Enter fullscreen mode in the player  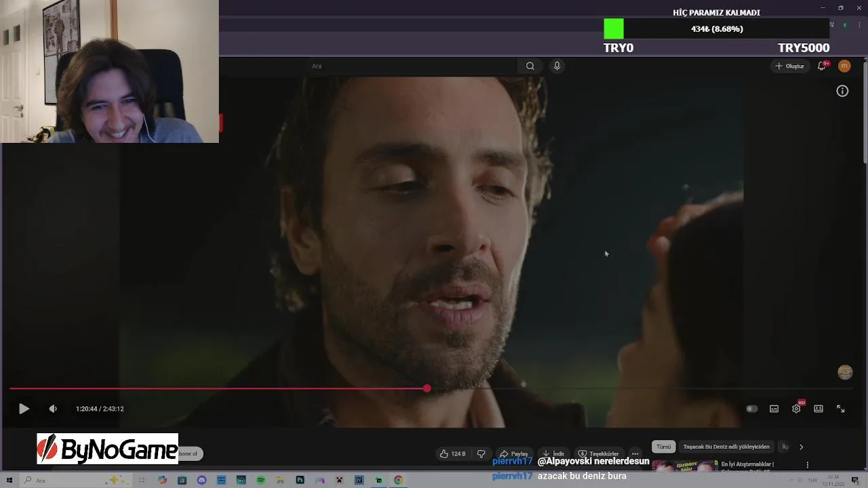click(840, 409)
